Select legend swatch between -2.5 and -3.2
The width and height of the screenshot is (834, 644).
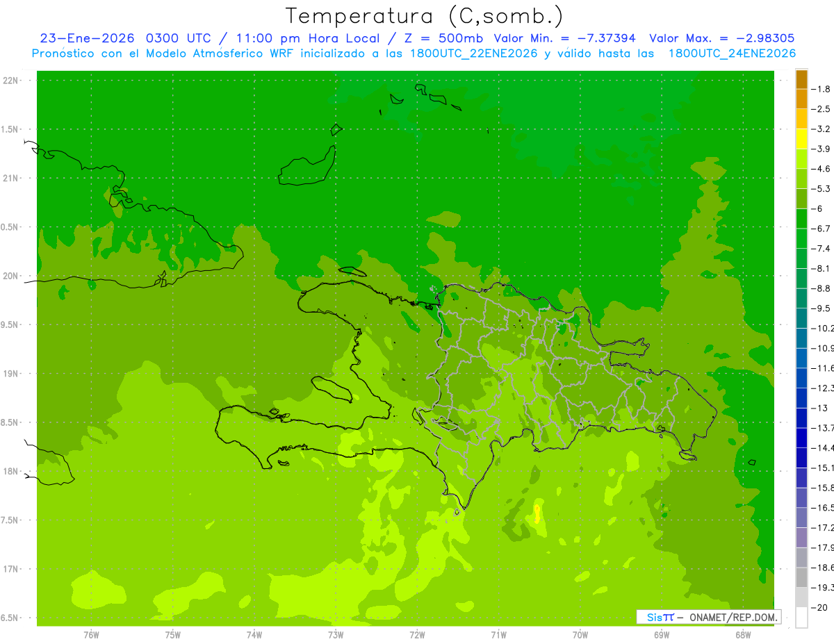801,119
